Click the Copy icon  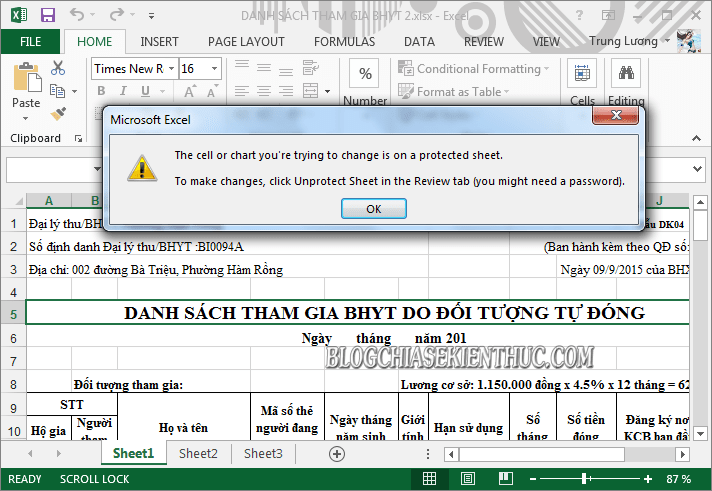click(x=57, y=91)
